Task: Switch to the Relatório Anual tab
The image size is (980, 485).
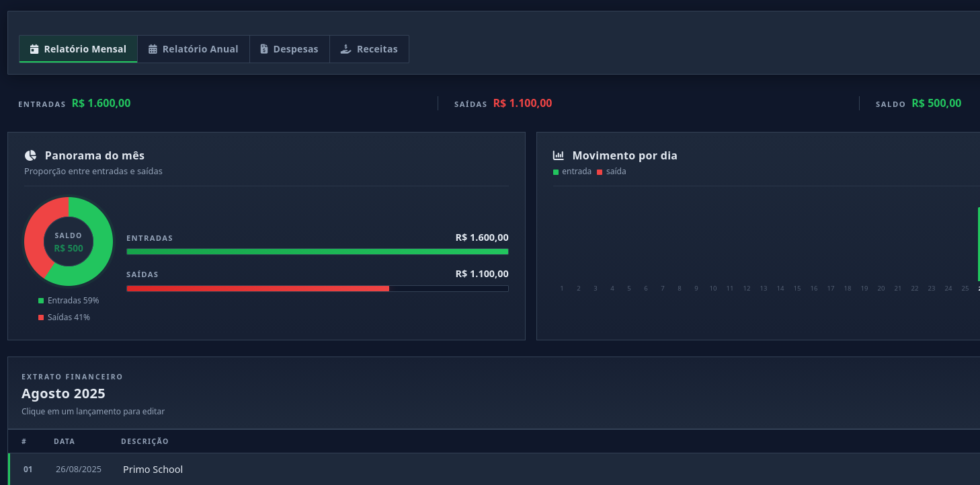Action: [194, 49]
